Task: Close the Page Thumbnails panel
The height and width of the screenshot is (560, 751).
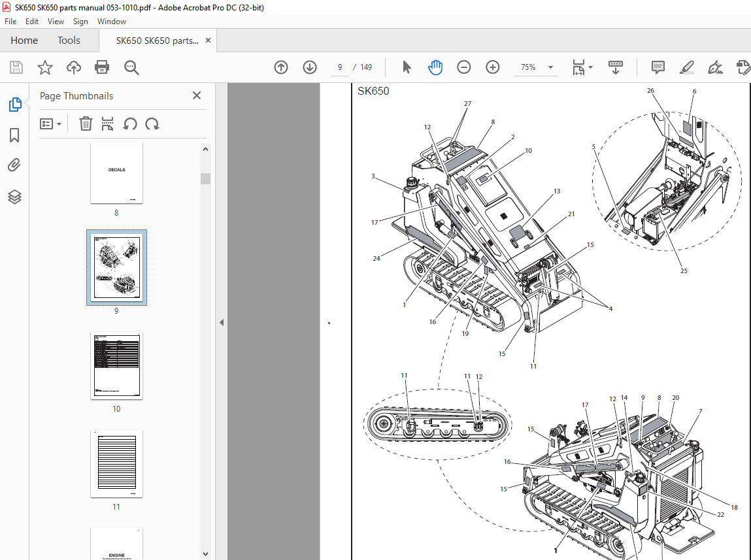Action: tap(196, 95)
